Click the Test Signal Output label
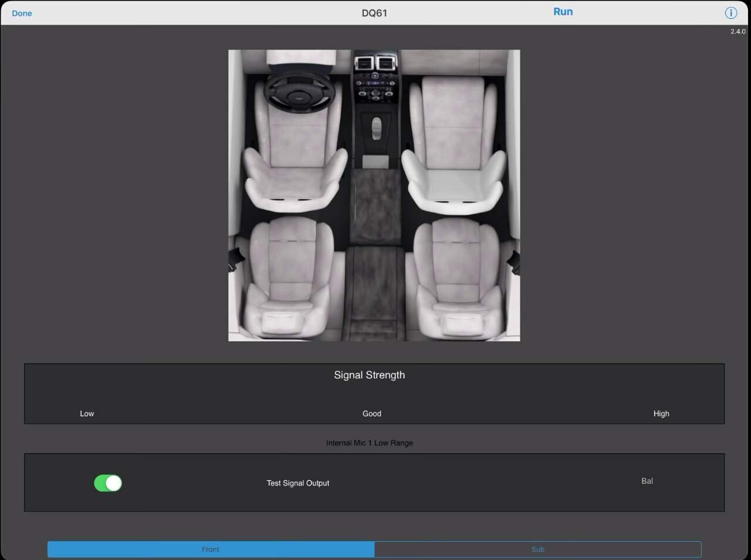This screenshot has width=751, height=560. pos(298,483)
